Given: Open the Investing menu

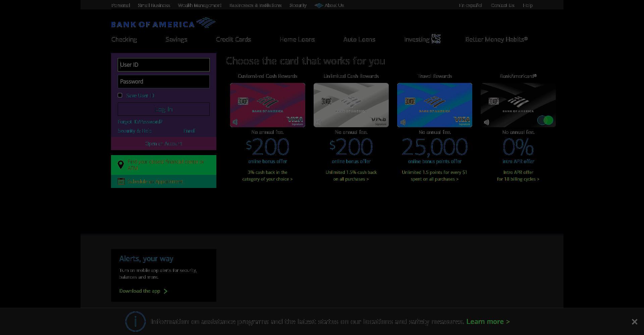Looking at the screenshot, I should (417, 39).
